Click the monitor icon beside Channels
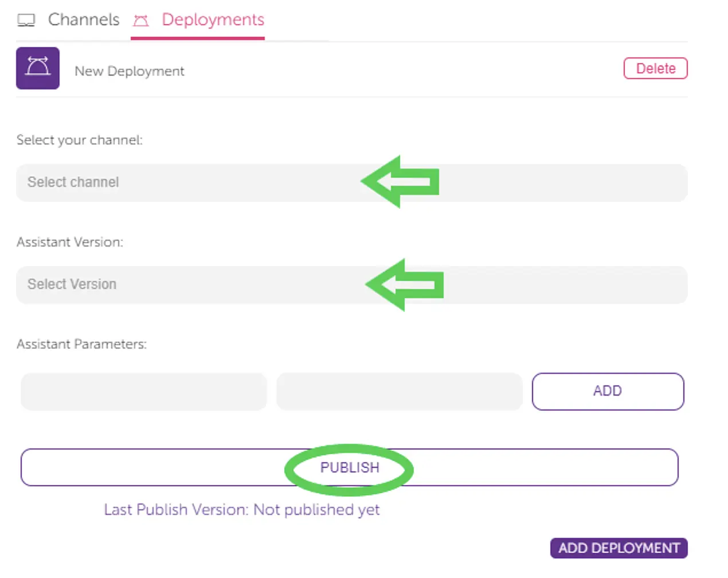This screenshot has height=578, width=728. point(26,21)
